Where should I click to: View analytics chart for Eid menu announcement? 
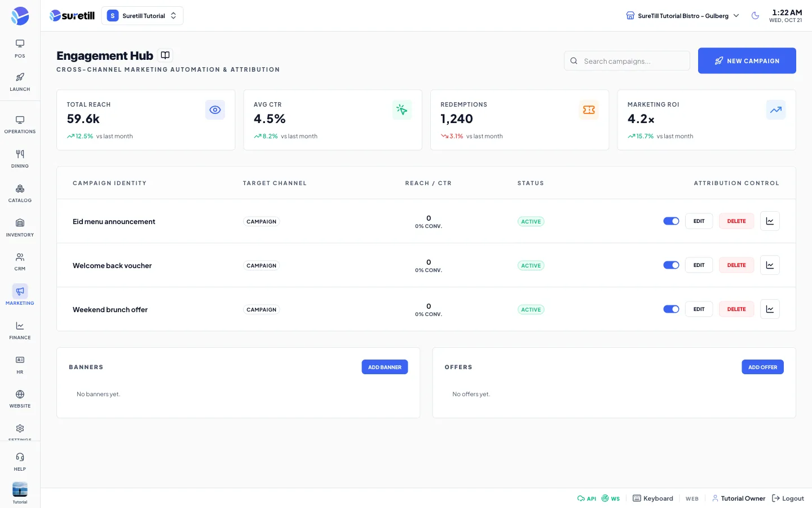(770, 221)
